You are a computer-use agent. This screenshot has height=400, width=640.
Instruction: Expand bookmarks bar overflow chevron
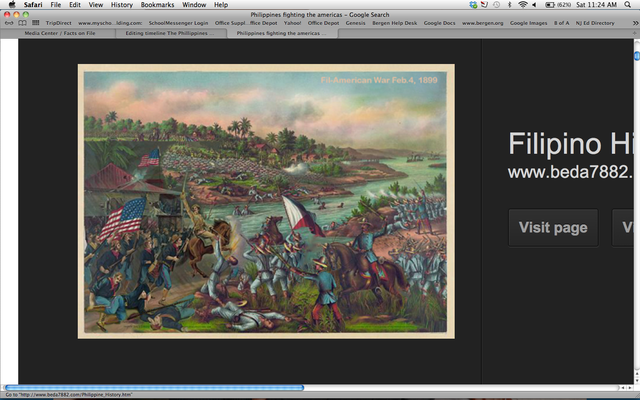pyautogui.click(x=635, y=23)
